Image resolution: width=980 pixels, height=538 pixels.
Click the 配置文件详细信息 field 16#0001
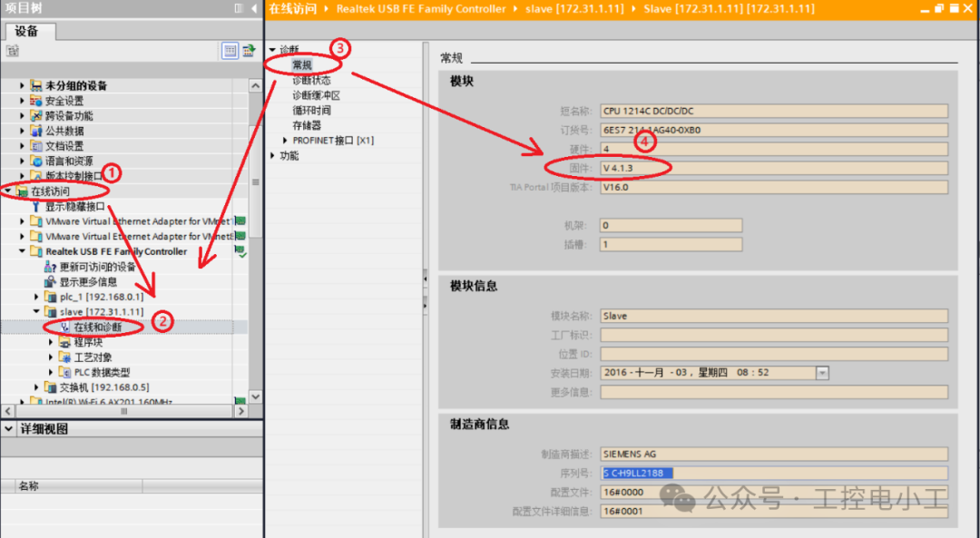[774, 511]
